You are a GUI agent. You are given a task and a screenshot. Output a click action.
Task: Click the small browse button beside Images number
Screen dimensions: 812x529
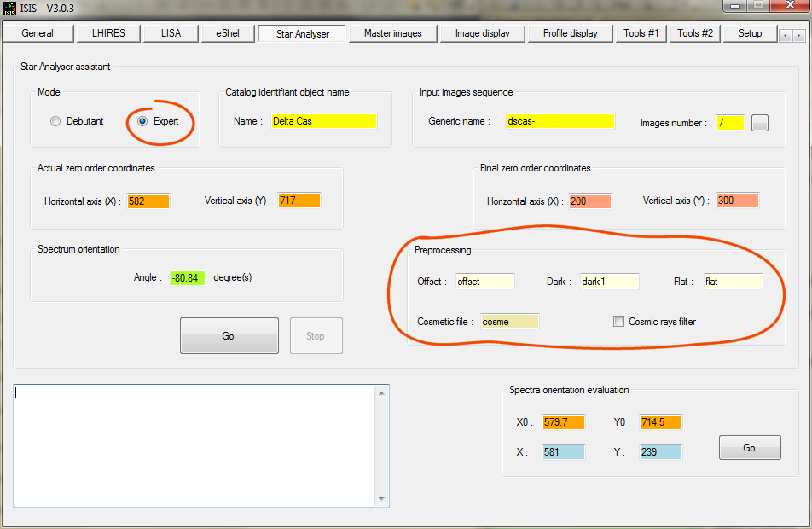coord(760,123)
